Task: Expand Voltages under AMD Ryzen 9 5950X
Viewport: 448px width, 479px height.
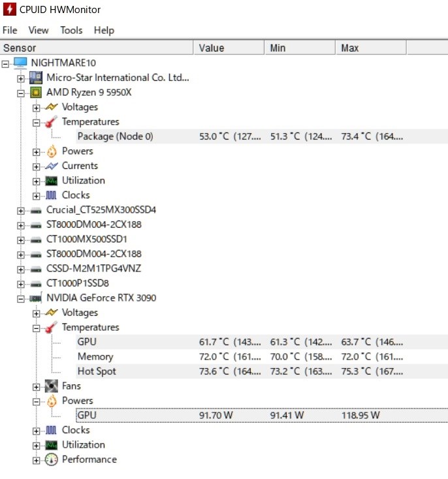Action: tap(36, 108)
